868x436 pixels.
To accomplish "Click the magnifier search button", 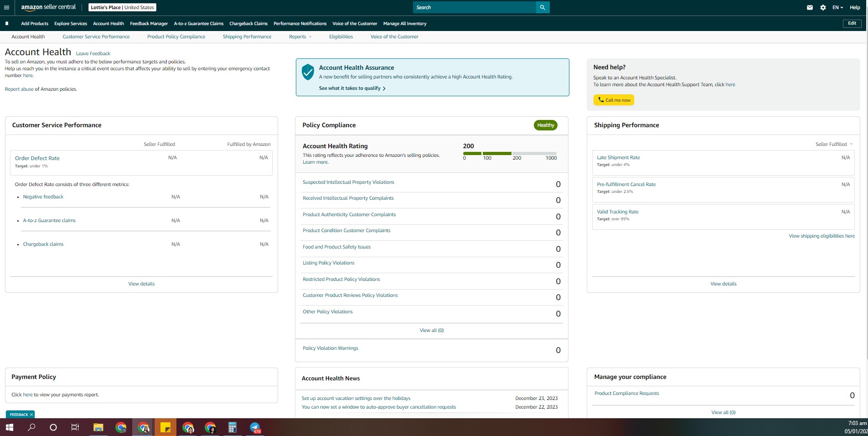I will (x=542, y=7).
